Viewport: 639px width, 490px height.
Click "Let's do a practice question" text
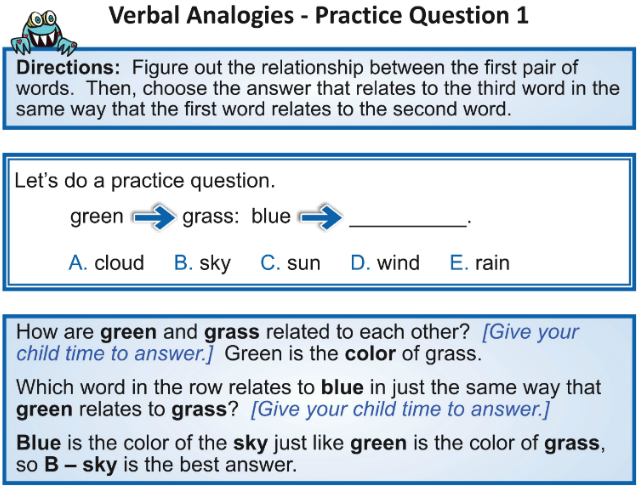click(145, 181)
